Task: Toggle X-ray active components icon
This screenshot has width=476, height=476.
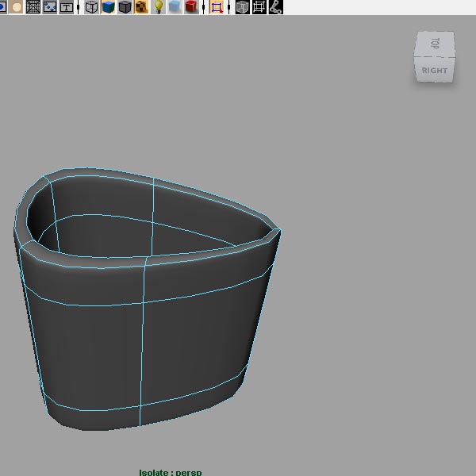Action: (259, 6)
